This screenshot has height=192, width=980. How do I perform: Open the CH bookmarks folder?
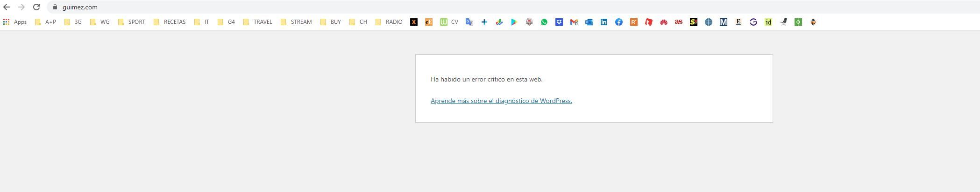358,22
